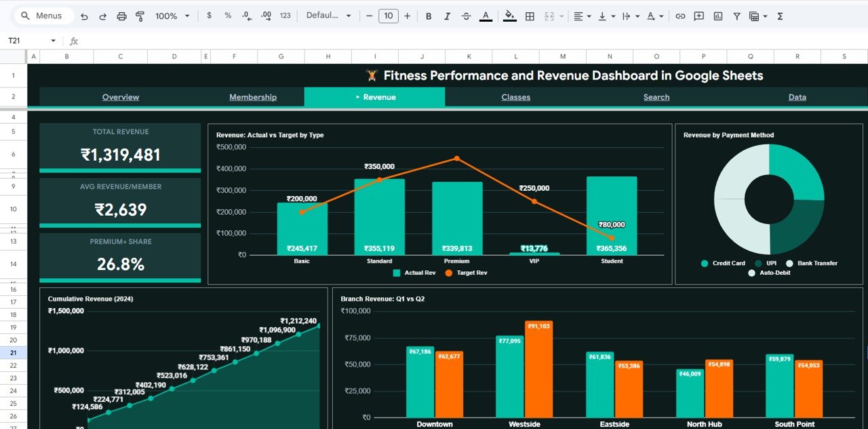Insert a comment
This screenshot has width=868, height=429.
pos(698,15)
